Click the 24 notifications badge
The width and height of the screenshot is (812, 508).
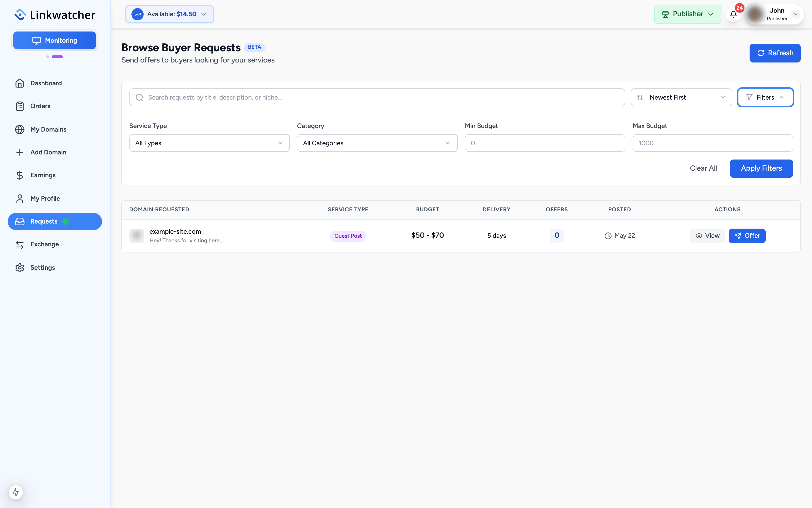click(739, 8)
